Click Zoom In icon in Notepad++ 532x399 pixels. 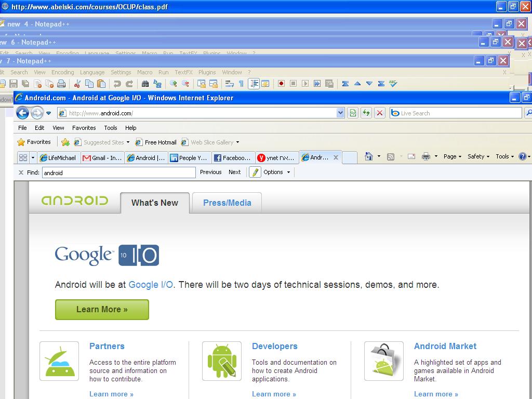(174, 84)
